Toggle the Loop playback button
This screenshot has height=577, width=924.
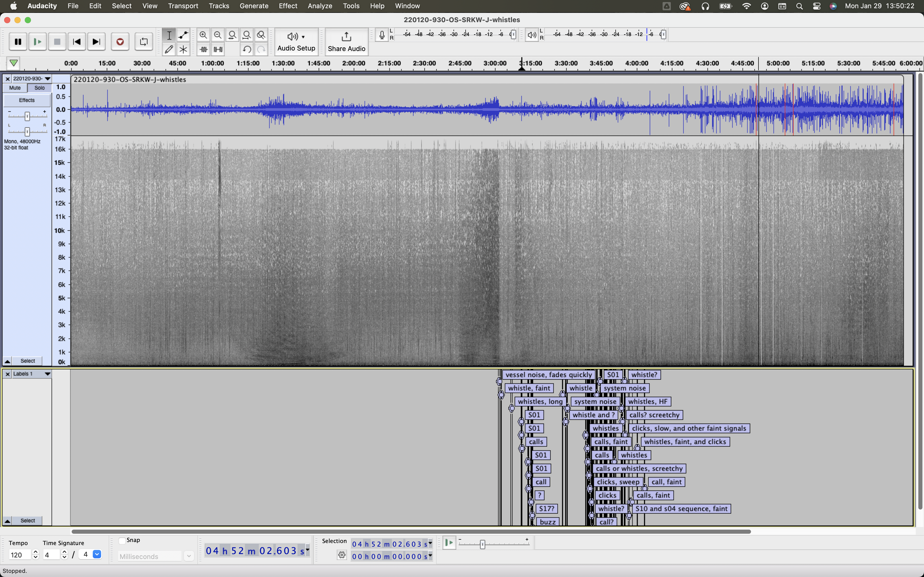click(x=144, y=41)
